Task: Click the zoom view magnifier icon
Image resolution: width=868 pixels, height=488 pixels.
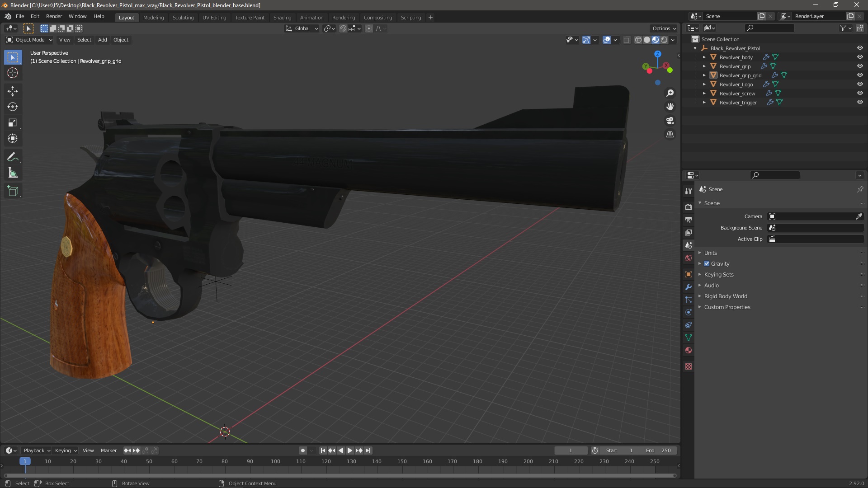Action: (x=670, y=93)
